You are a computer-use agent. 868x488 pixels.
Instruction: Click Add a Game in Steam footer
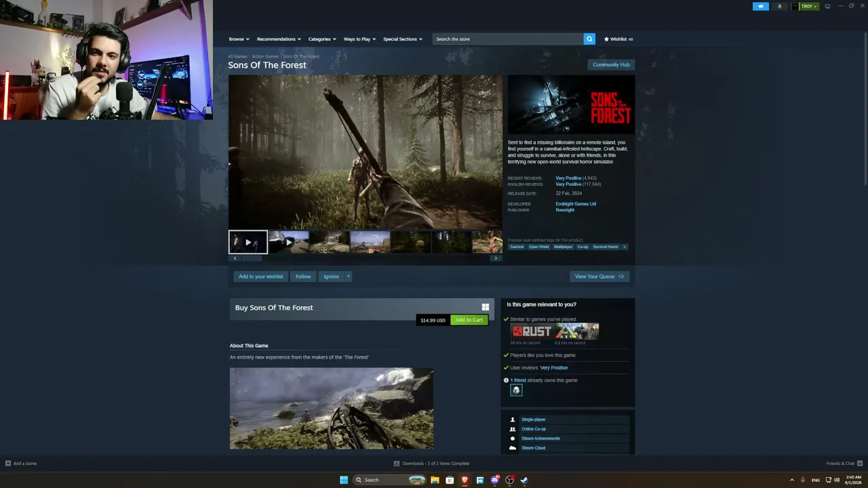click(21, 464)
